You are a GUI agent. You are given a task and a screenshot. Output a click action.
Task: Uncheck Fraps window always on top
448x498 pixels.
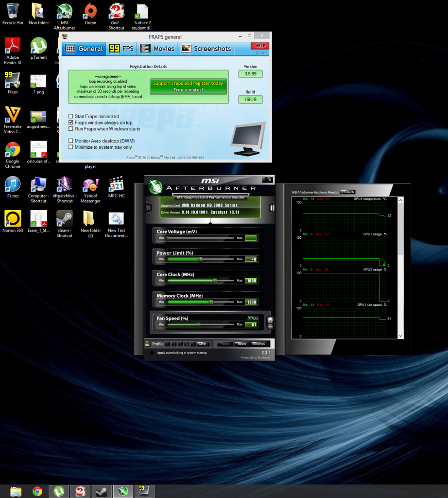(71, 123)
